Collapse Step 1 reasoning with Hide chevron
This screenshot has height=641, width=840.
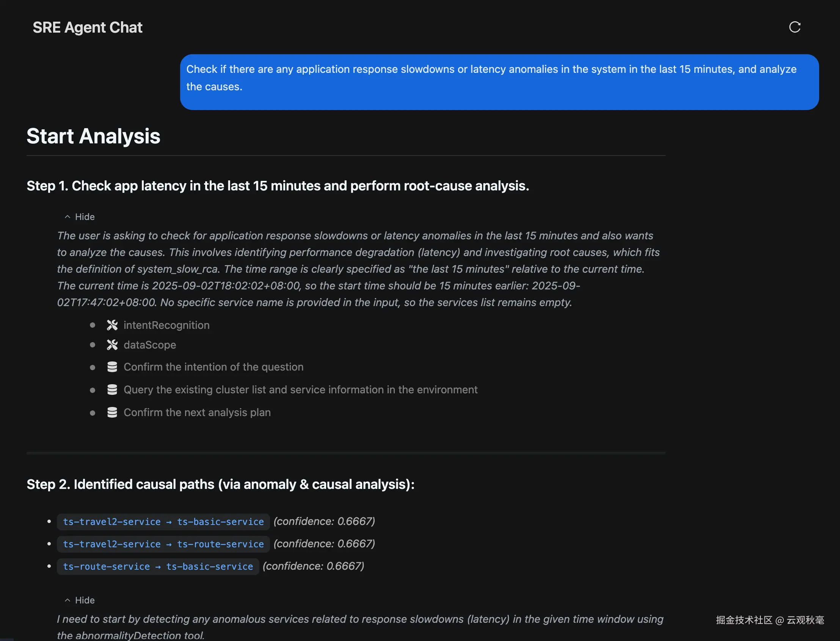(x=68, y=217)
